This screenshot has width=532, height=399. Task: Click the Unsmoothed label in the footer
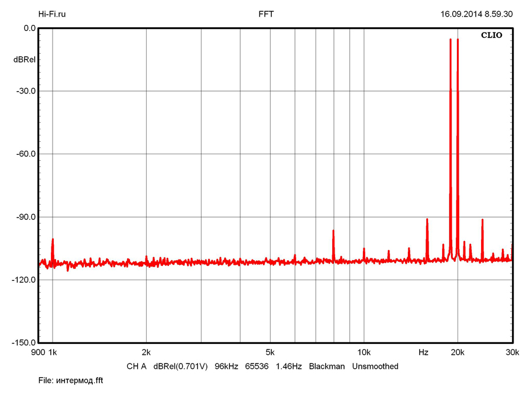375,366
